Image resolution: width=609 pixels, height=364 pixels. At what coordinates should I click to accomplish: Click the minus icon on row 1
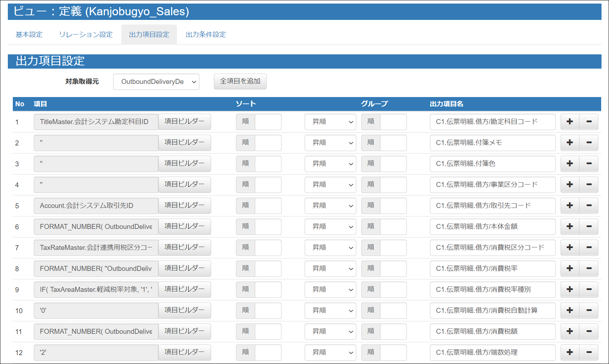[589, 122]
